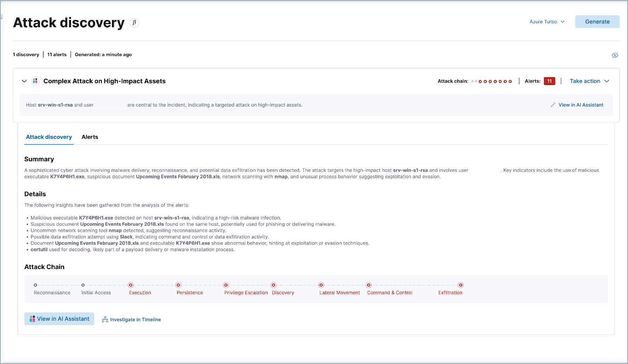Select the Attack discovery tab
This screenshot has width=628, height=364.
click(49, 137)
